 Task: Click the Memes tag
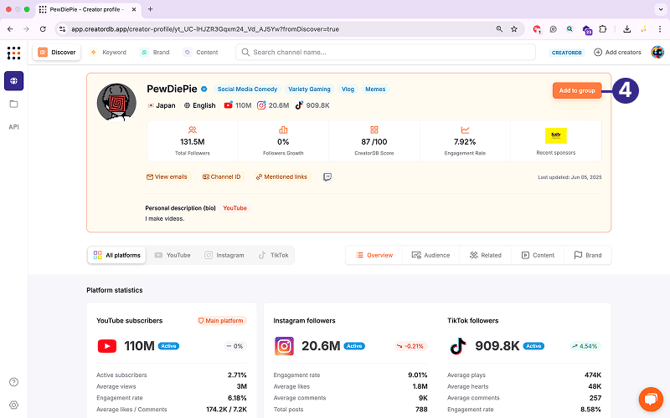coord(375,89)
